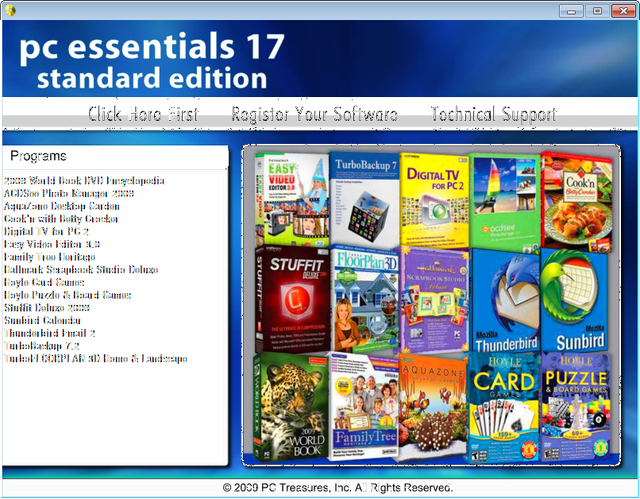The width and height of the screenshot is (640, 499).
Task: Select StuffIt Deluxe 2009 list entry
Action: pyautogui.click(x=47, y=307)
